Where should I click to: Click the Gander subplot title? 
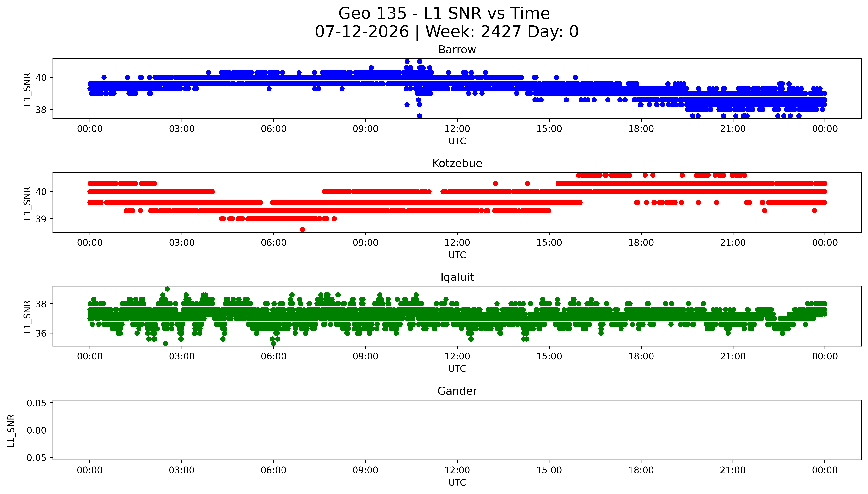(457, 391)
